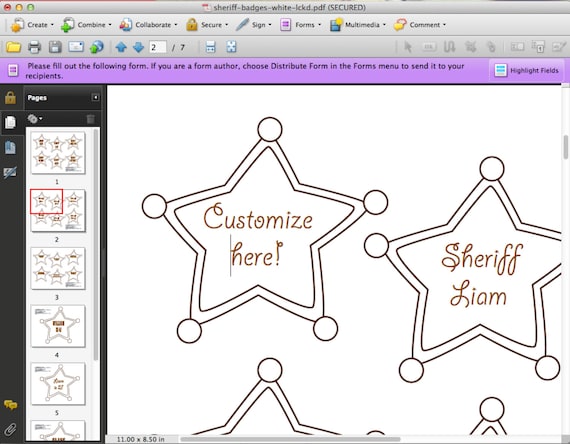The width and height of the screenshot is (570, 444).
Task: Toggle Highlight Fields in form bar
Action: (526, 71)
